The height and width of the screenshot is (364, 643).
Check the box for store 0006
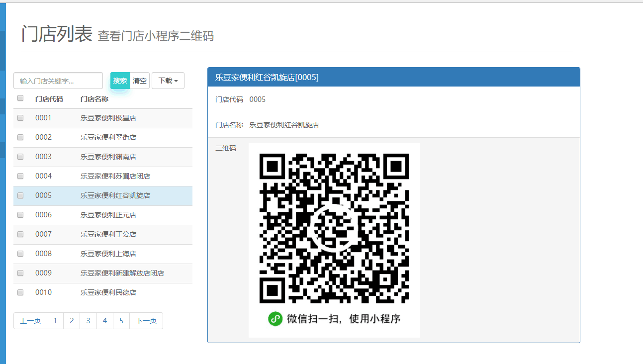[x=20, y=215]
